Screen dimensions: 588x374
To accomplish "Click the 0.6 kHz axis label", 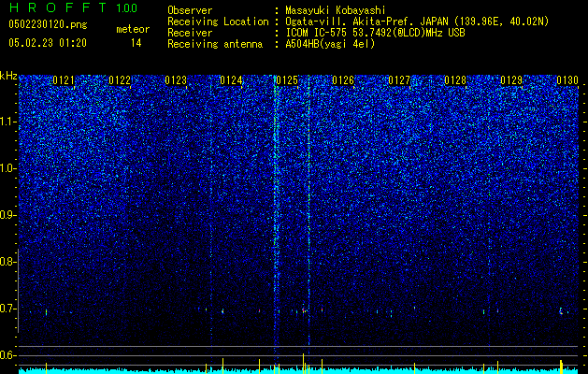I will point(7,355).
